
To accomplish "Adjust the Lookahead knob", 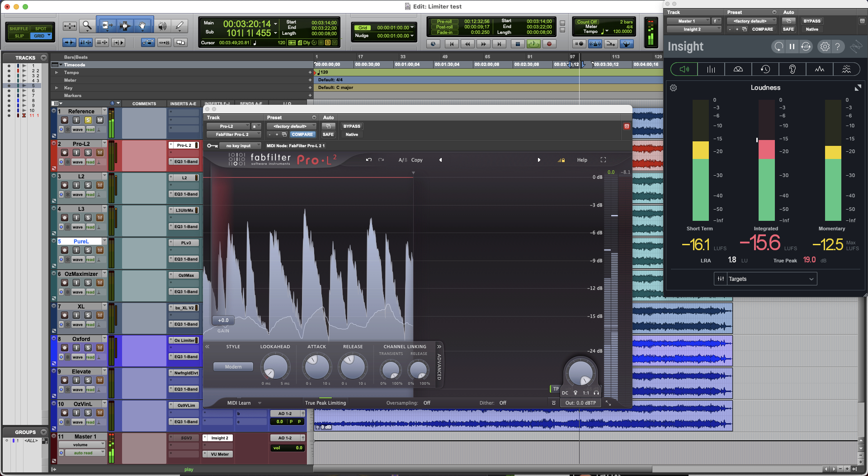I will pyautogui.click(x=275, y=366).
